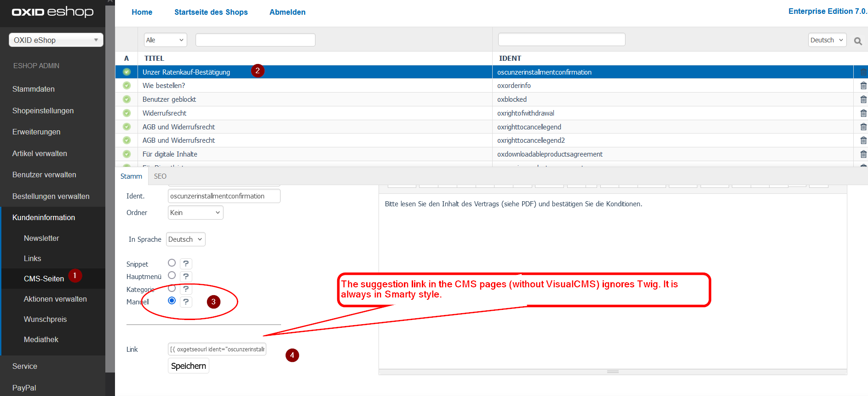Click the Ident filter input field
The width and height of the screenshot is (868, 396).
click(561, 40)
